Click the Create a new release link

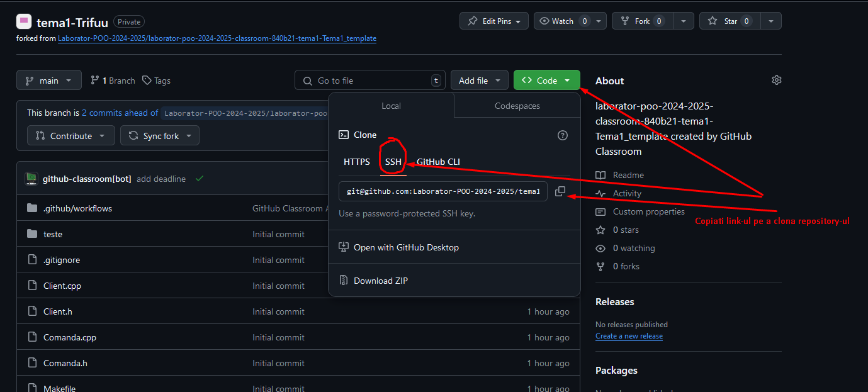(629, 336)
